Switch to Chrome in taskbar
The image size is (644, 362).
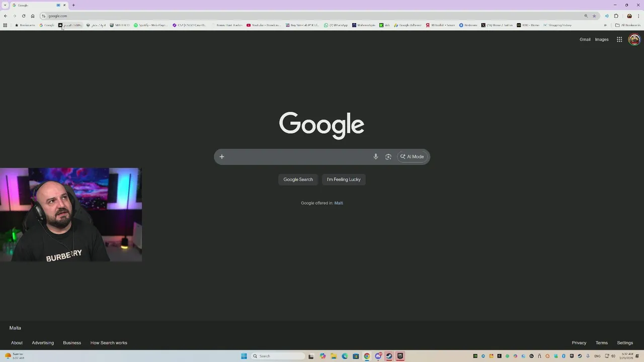pos(367,356)
